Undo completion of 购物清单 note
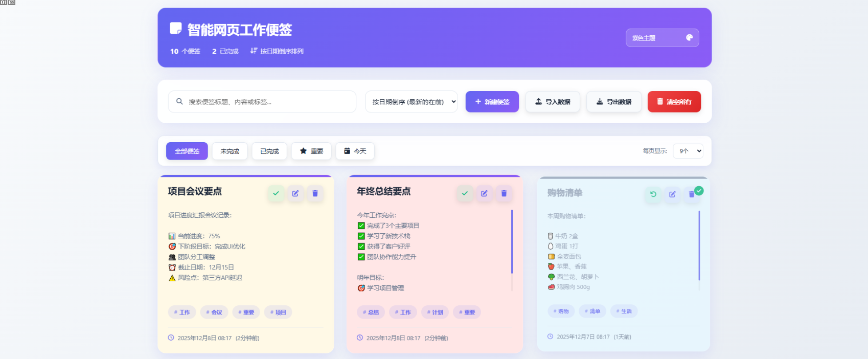The height and width of the screenshot is (359, 868). pyautogui.click(x=653, y=194)
